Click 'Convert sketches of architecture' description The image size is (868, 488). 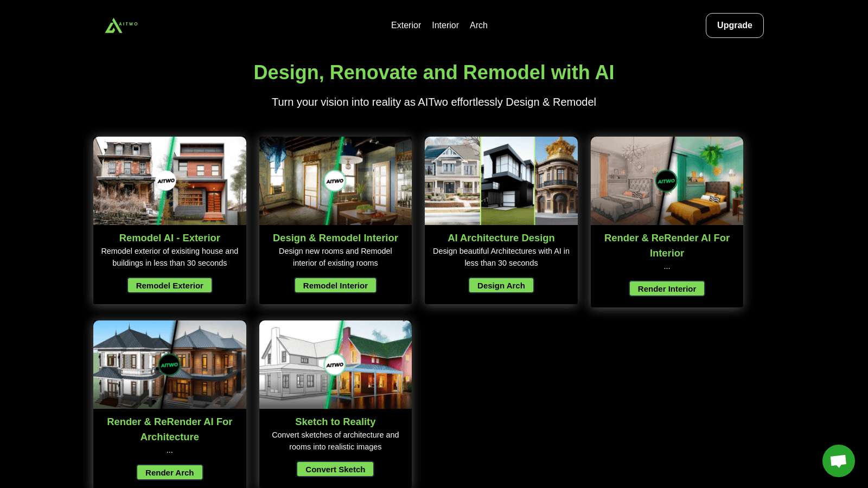[x=335, y=441]
